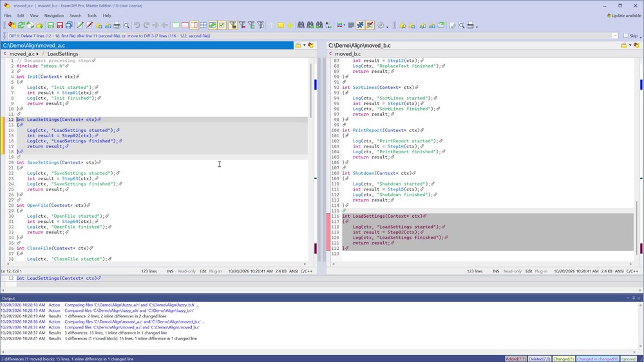Viewport: 644px width, 362px height.
Task: Click the right pane compare apples icon
Action: (x=637, y=46)
